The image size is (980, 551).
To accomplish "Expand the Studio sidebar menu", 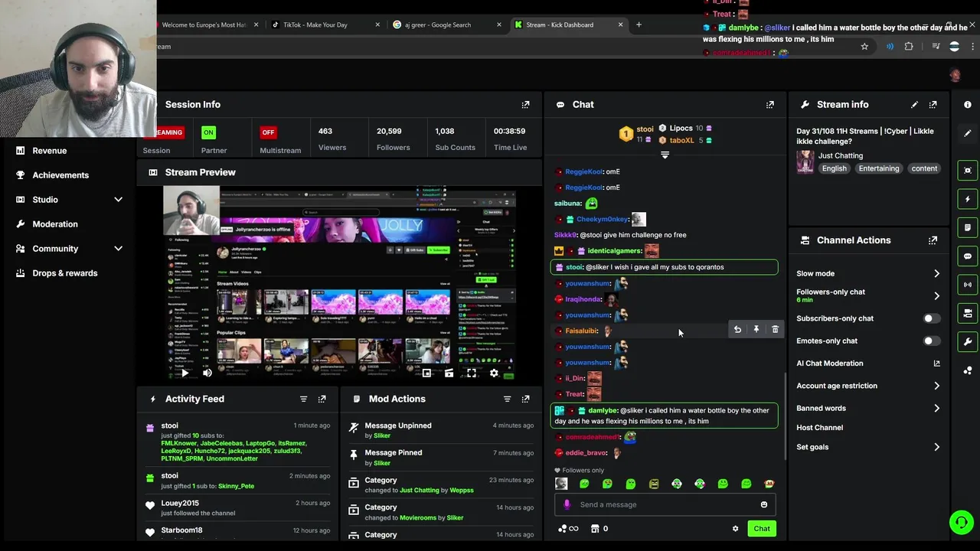I will tap(118, 200).
